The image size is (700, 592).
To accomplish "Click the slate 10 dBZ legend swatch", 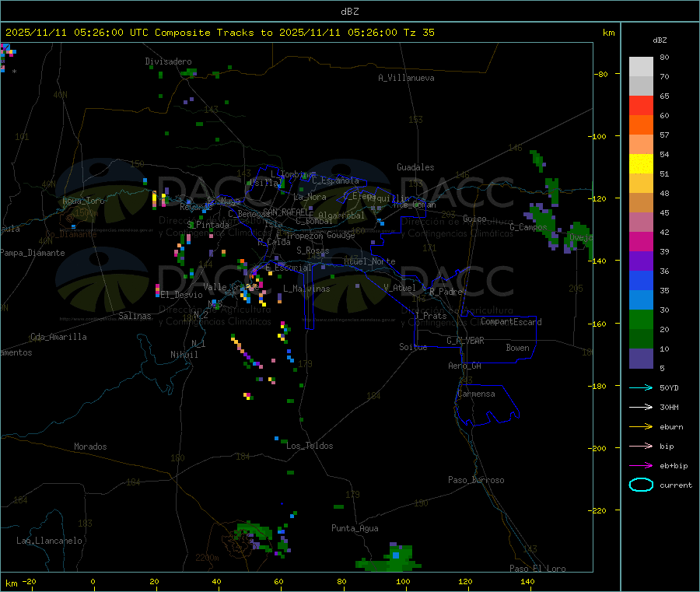I will pyautogui.click(x=641, y=359).
